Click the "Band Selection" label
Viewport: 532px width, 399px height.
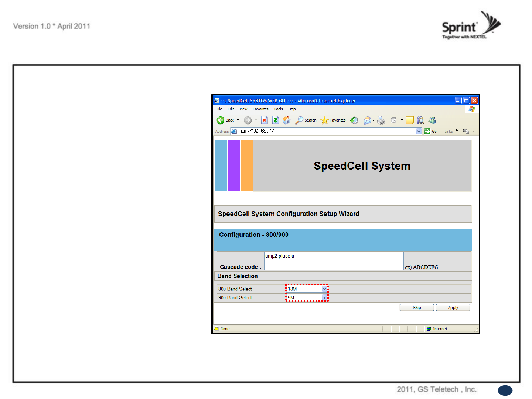[238, 276]
